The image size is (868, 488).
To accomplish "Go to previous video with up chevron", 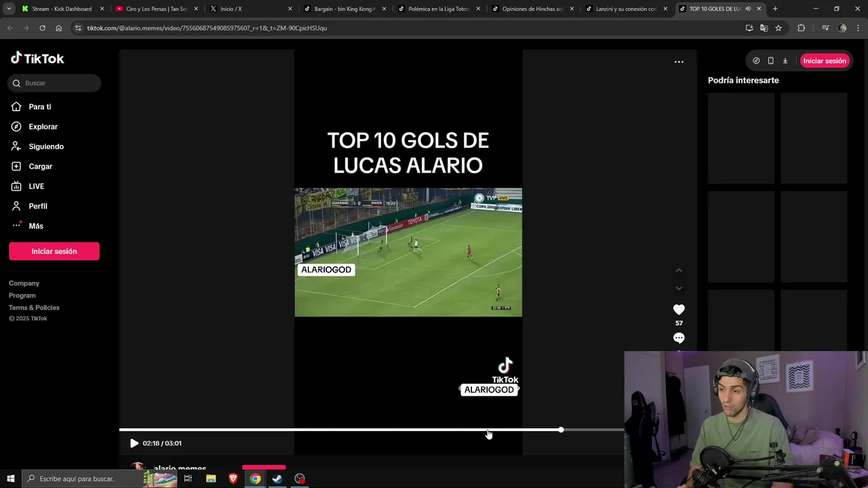I will [x=679, y=270].
